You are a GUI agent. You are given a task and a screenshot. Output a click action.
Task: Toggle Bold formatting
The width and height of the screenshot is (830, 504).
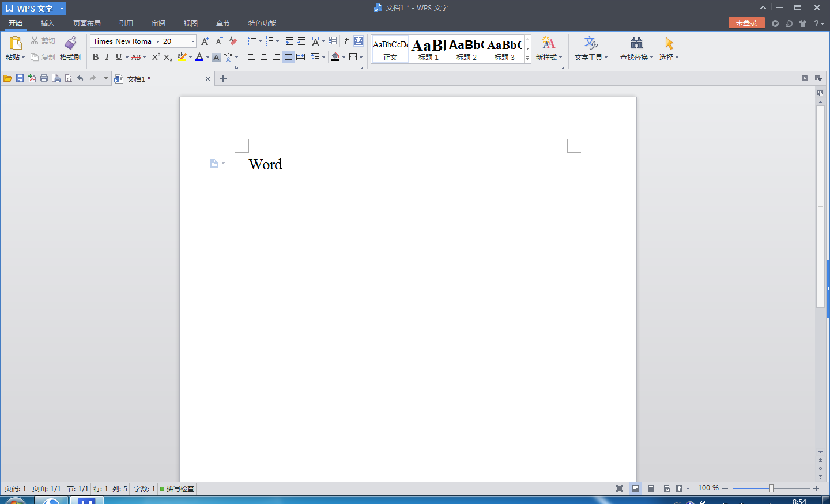(96, 57)
